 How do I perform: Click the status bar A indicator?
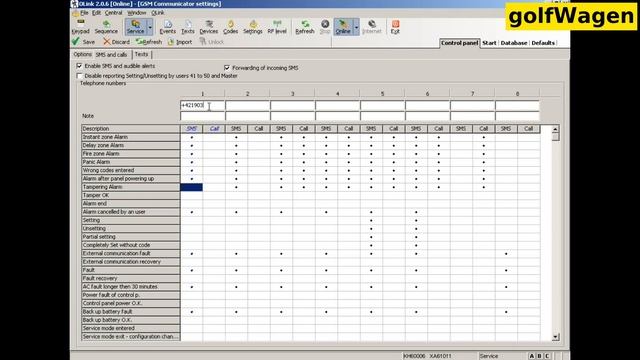[531, 356]
